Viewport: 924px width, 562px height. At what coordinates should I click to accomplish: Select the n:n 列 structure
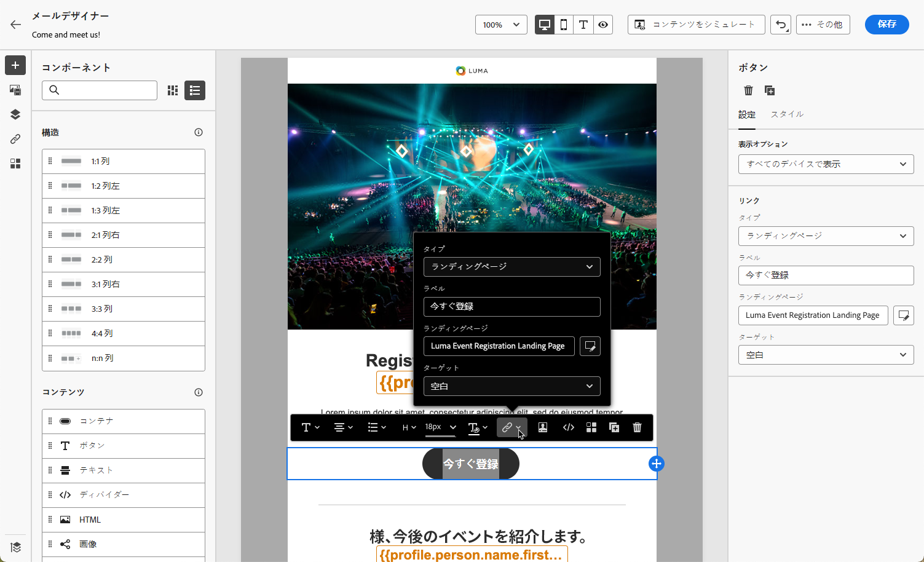coord(124,358)
